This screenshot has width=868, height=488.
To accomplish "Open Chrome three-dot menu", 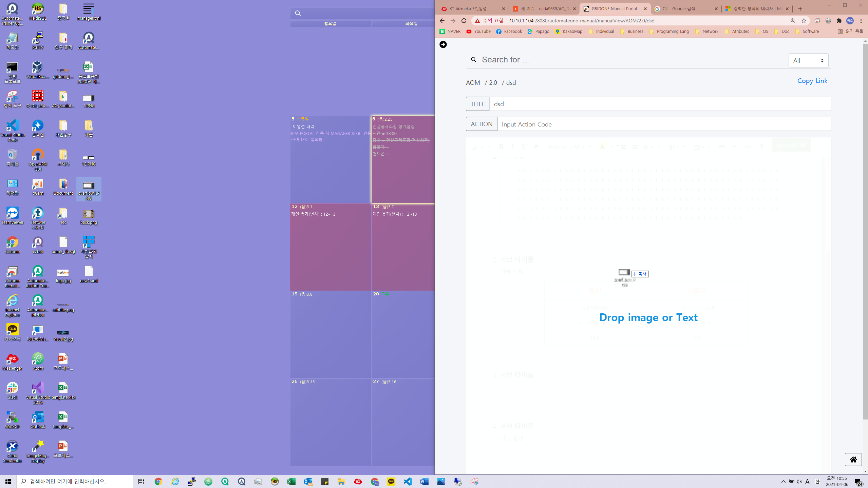I will click(861, 21).
